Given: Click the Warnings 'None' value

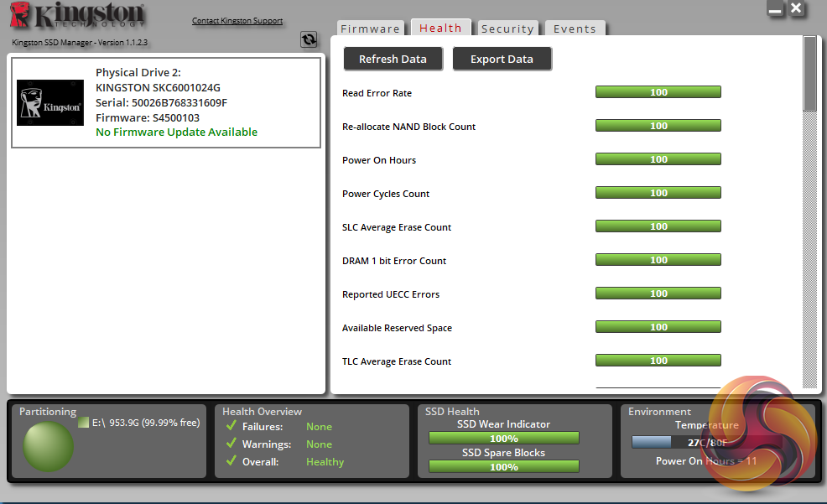Looking at the screenshot, I should coord(319,444).
